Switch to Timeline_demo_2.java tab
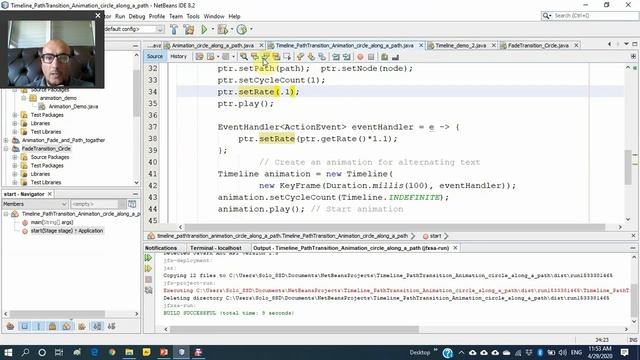The image size is (640, 360). coord(460,45)
